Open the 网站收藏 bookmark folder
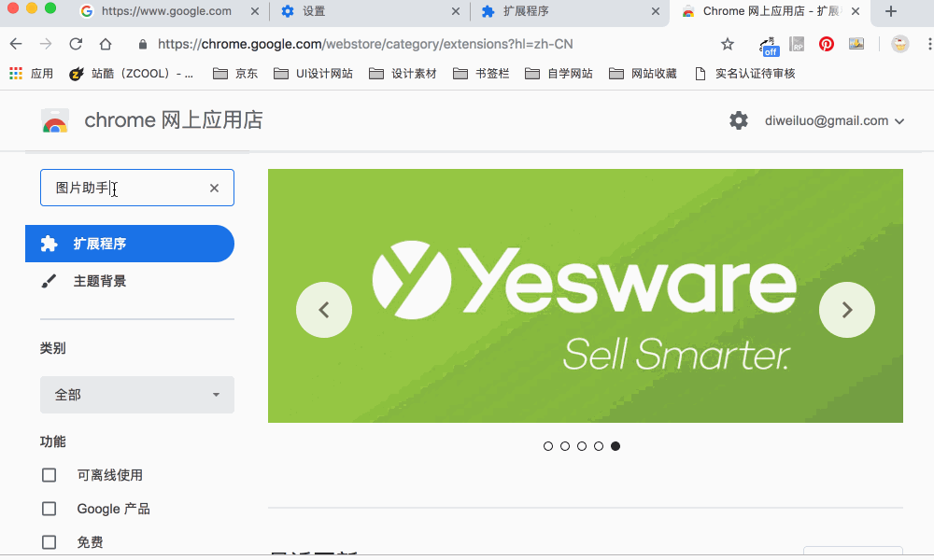This screenshot has height=560, width=934. tap(643, 74)
